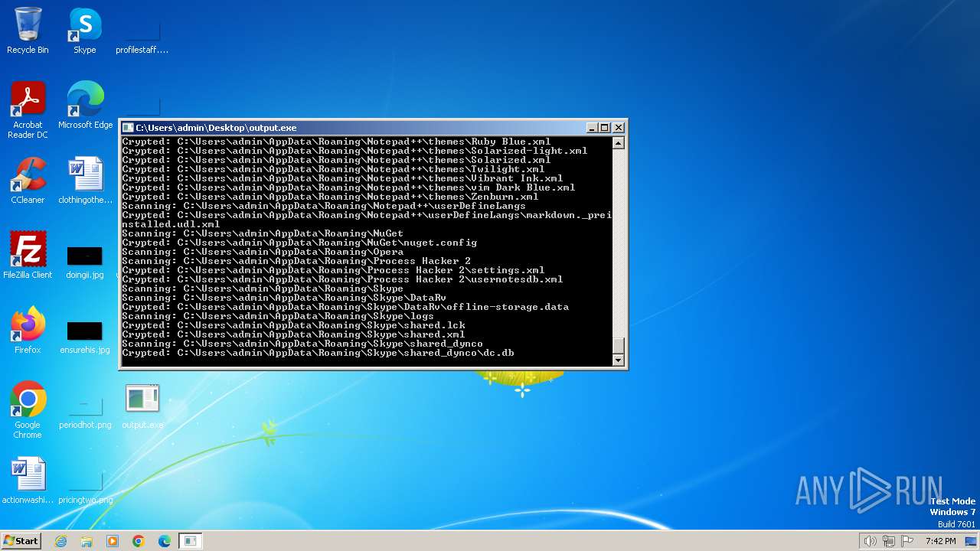Launch CCleaner from the desktop
980x551 pixels.
click(x=28, y=181)
